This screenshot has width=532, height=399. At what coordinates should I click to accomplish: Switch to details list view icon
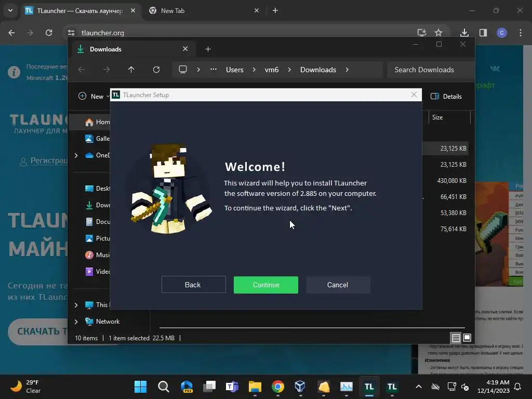point(456,338)
